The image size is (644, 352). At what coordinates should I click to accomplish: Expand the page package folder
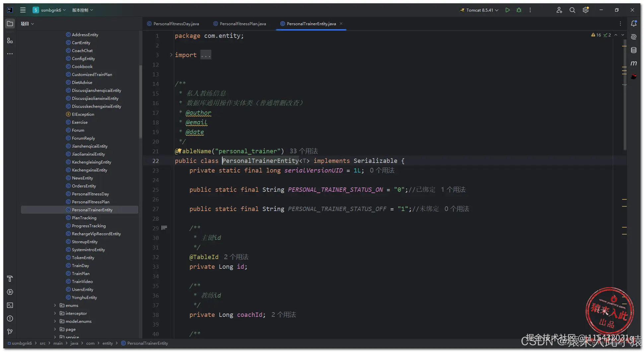coord(55,329)
